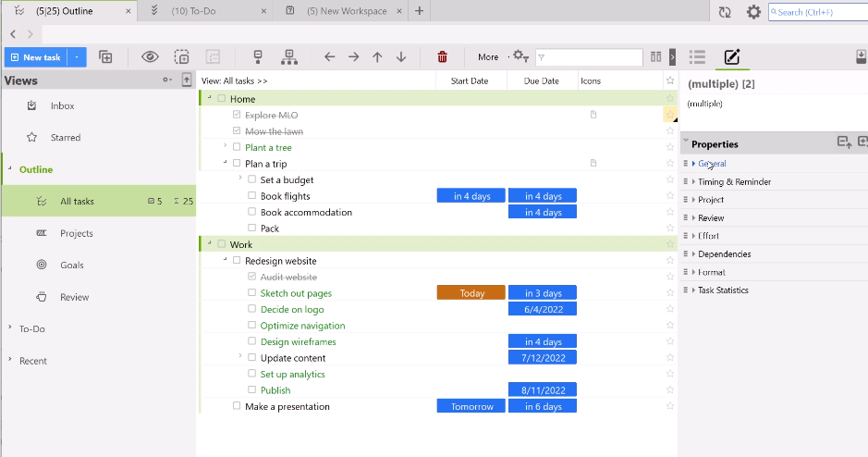Click the note icon on Plan a trip
Viewport: 868px width, 457px height.
[593, 163]
